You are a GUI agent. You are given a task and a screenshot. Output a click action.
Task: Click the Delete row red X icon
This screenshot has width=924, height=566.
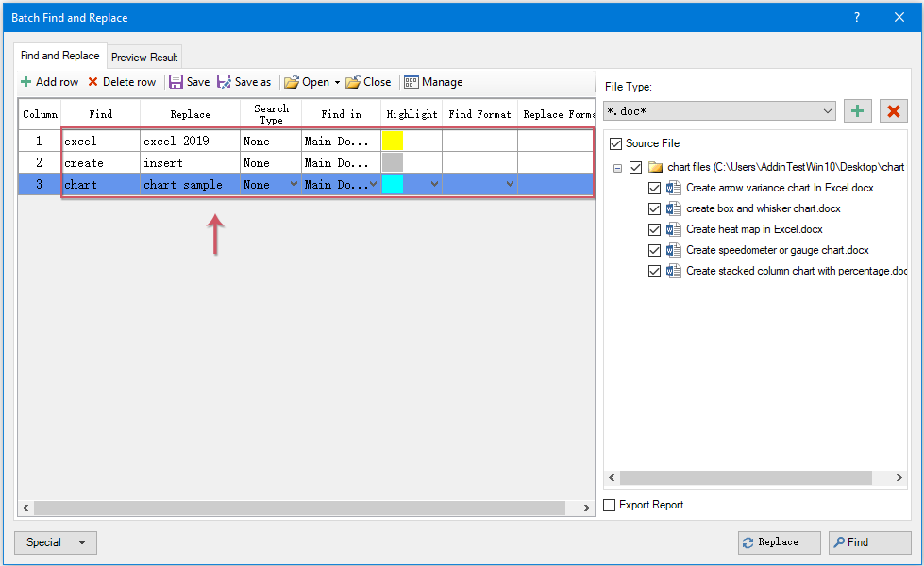[x=93, y=82]
